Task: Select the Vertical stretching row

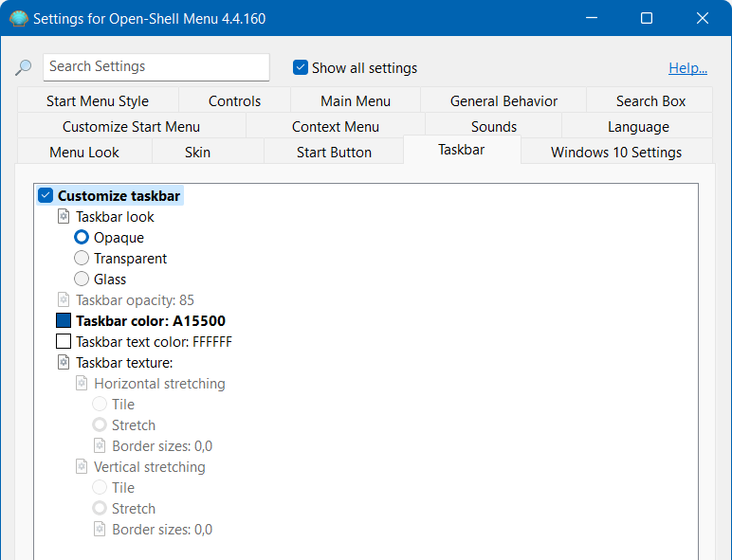Action: tap(150, 466)
